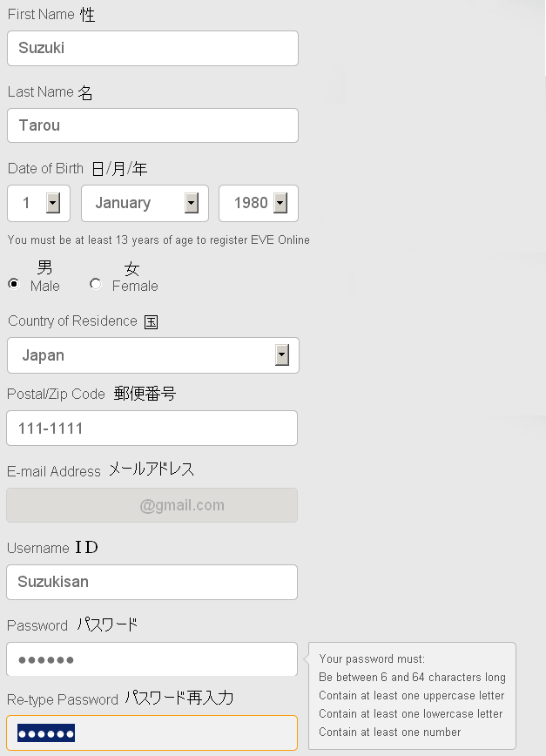The height and width of the screenshot is (756, 546).
Task: Click the minimum age 13 notice text
Action: point(158,240)
